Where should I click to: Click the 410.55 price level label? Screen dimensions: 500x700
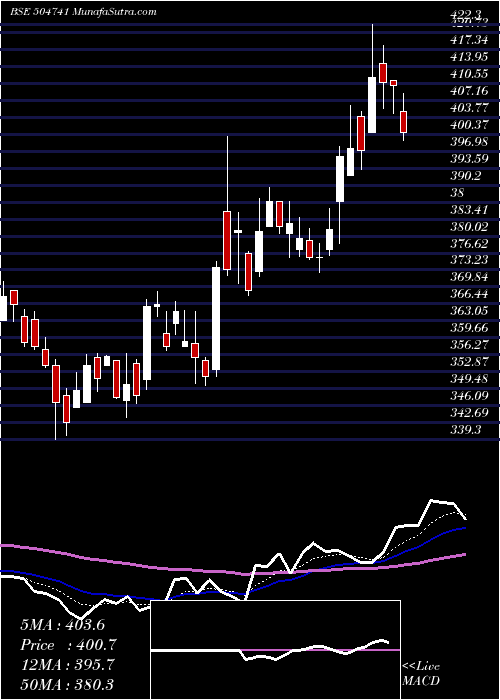click(x=469, y=75)
